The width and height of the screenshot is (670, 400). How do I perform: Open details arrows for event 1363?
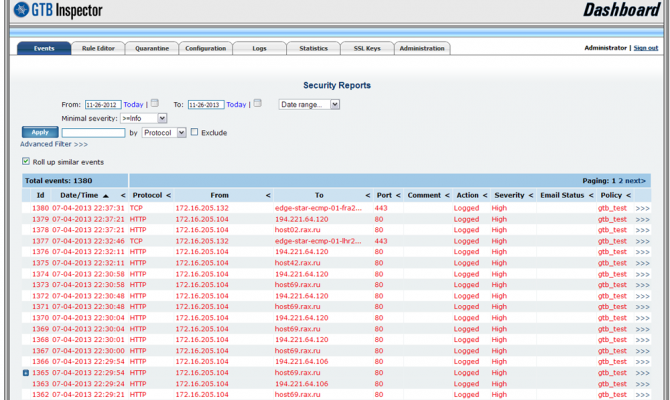642,384
